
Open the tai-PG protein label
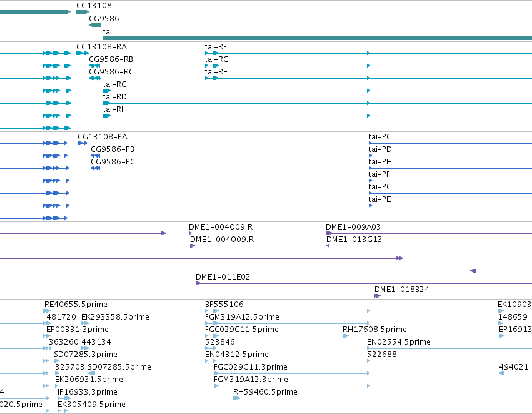click(x=380, y=137)
